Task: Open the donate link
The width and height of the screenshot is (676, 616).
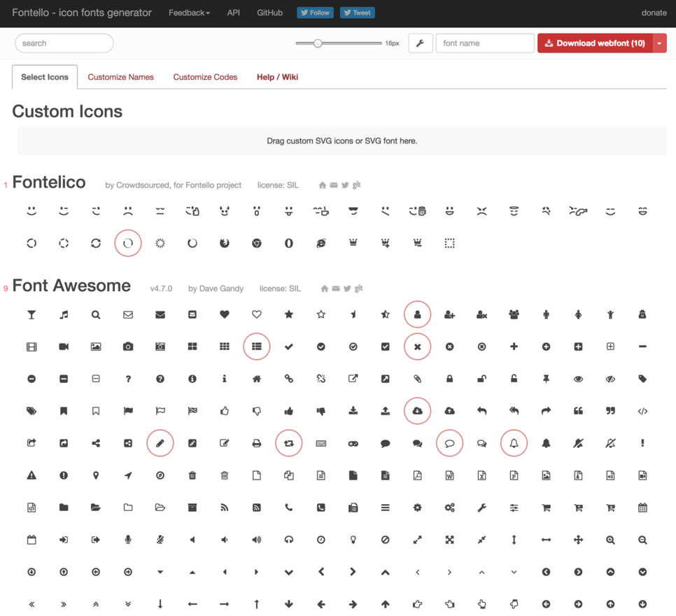Action: click(654, 13)
